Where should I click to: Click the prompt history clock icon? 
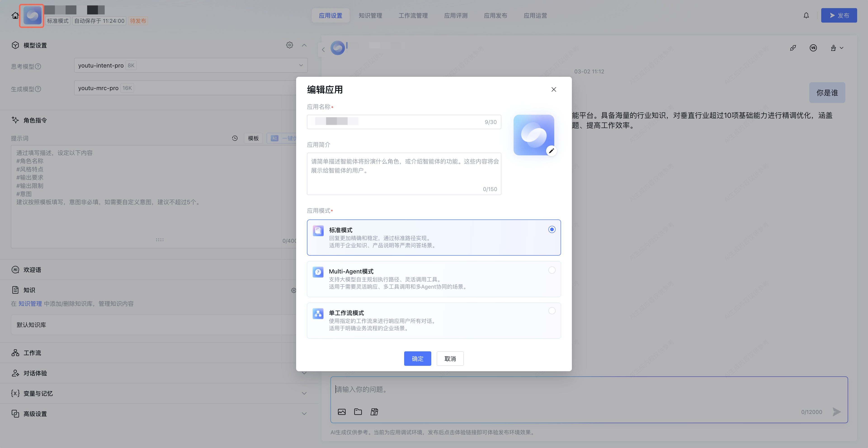coord(235,138)
